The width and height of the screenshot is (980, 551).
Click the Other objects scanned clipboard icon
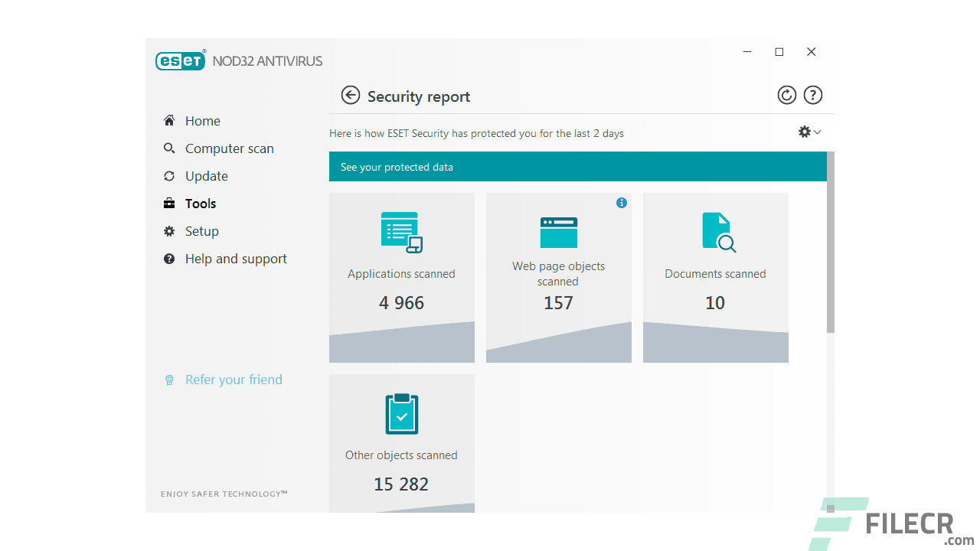tap(401, 413)
